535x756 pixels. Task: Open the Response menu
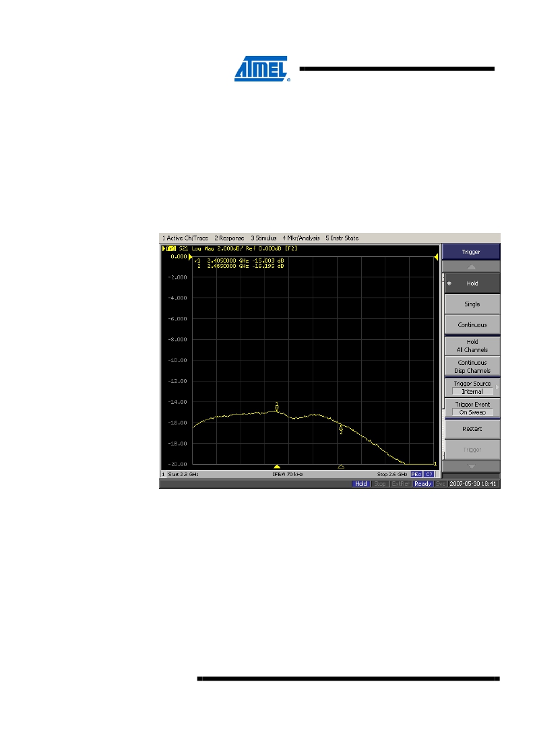(229, 238)
